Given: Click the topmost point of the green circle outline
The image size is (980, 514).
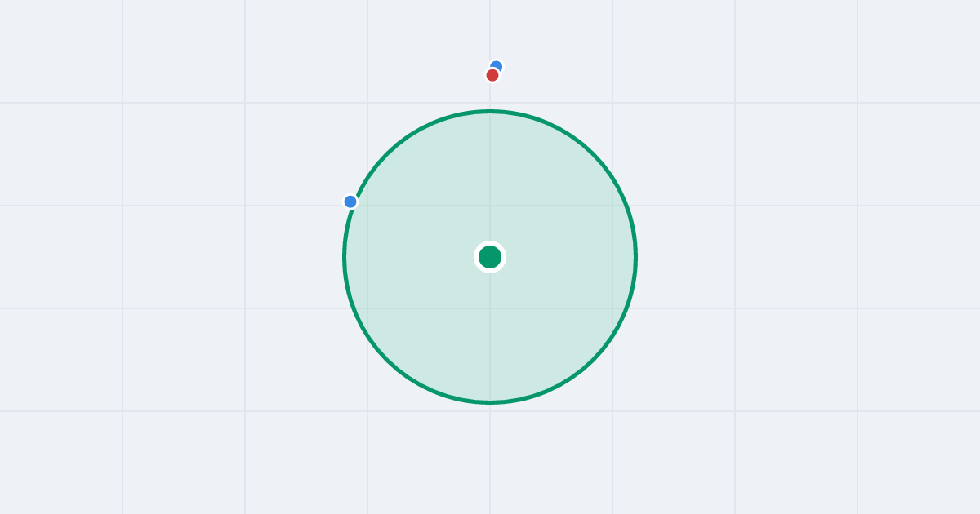Looking at the screenshot, I should (490, 111).
